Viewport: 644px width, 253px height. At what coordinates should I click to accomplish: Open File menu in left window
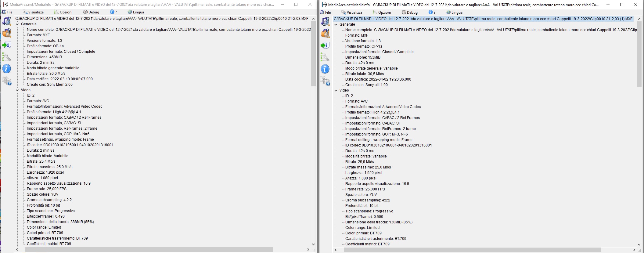tap(7, 12)
